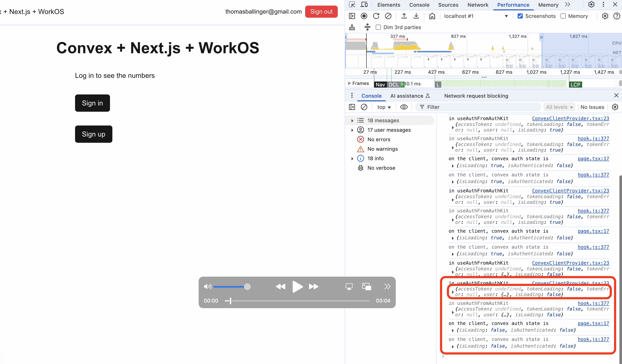Play the video
The image size is (622, 364).
(x=297, y=287)
